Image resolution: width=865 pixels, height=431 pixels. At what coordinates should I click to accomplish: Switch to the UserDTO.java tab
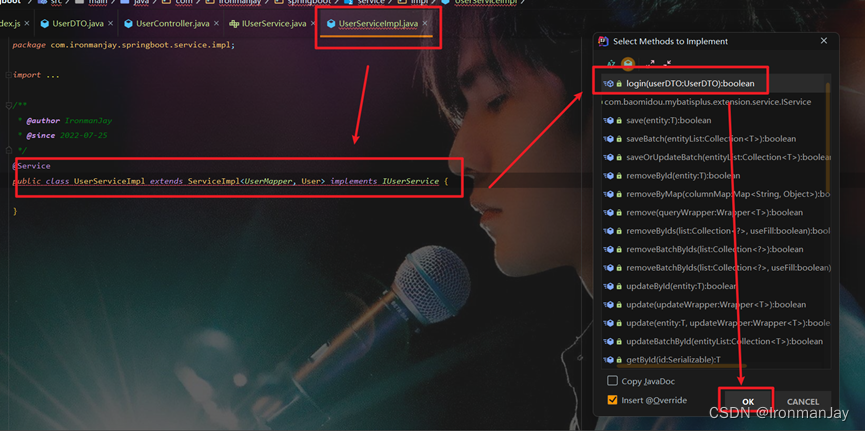tap(77, 24)
